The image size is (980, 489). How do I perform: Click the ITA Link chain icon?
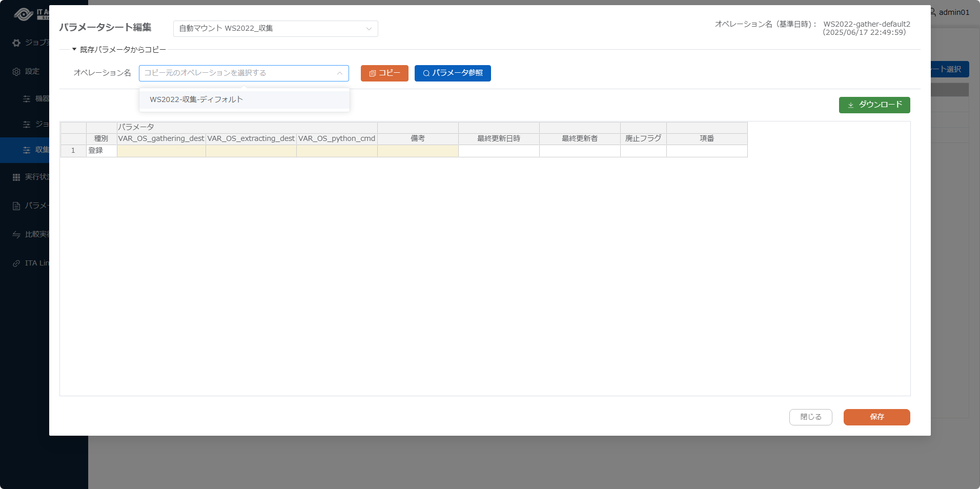pyautogui.click(x=16, y=263)
